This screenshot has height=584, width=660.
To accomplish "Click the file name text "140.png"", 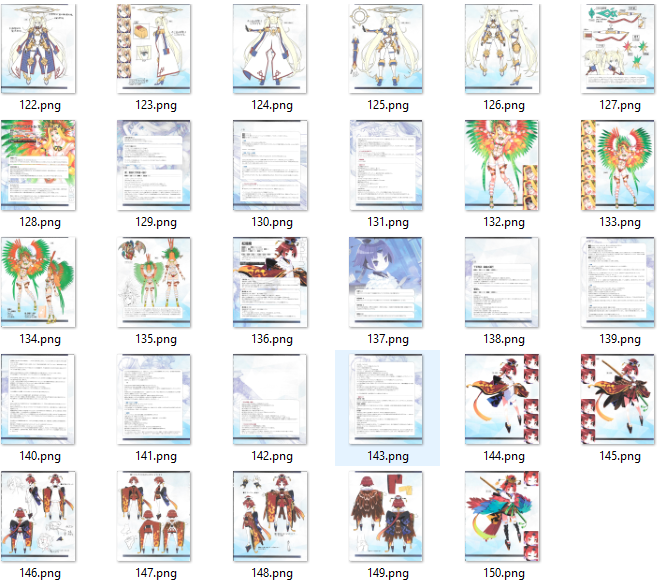I will click(40, 456).
